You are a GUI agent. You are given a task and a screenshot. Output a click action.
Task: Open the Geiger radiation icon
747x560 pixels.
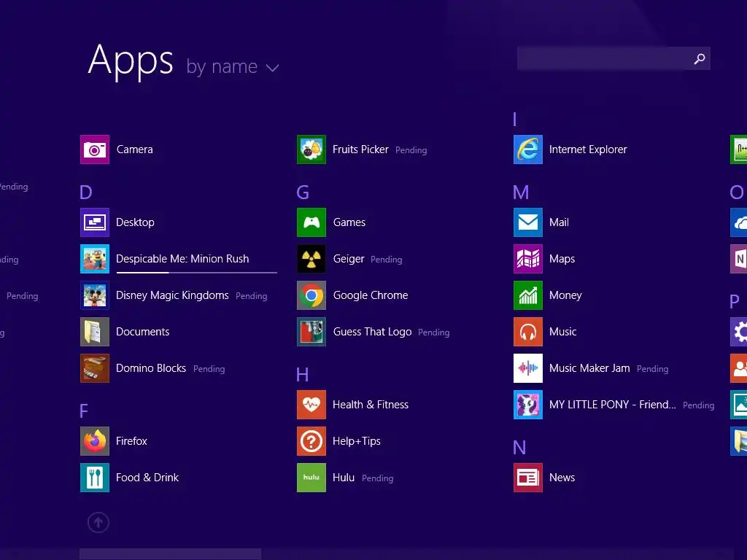tap(311, 259)
